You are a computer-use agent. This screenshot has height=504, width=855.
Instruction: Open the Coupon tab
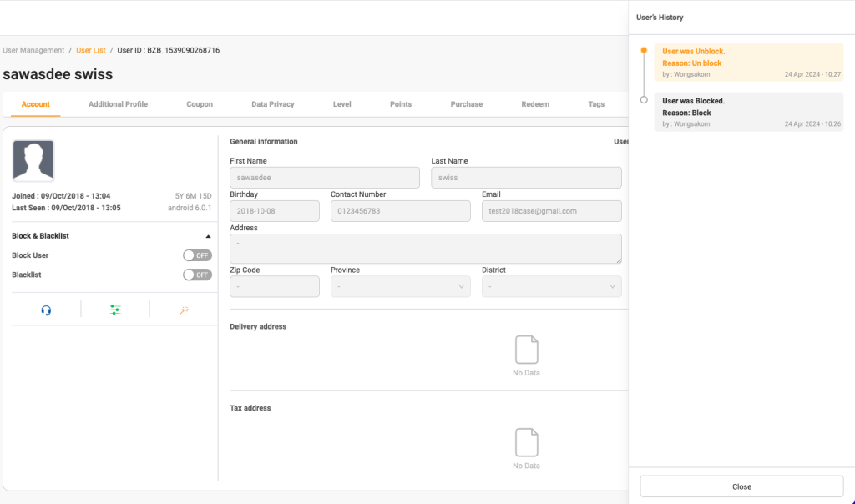tap(200, 104)
